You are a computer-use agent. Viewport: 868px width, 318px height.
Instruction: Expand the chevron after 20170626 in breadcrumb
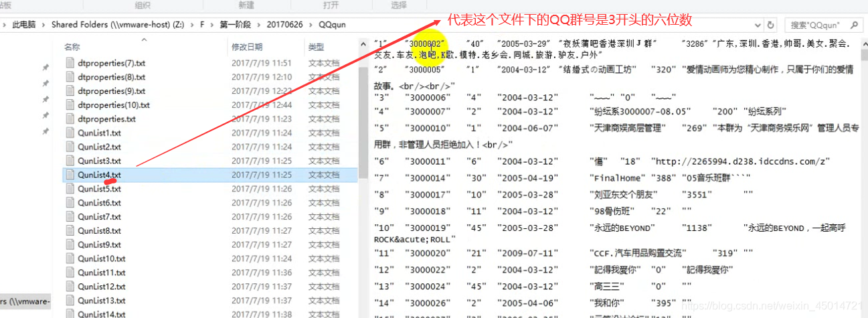pyautogui.click(x=311, y=25)
